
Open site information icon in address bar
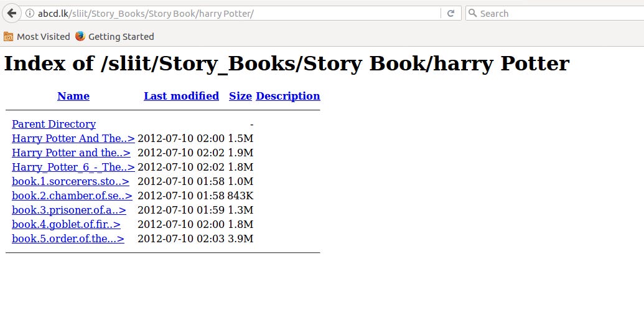(29, 14)
